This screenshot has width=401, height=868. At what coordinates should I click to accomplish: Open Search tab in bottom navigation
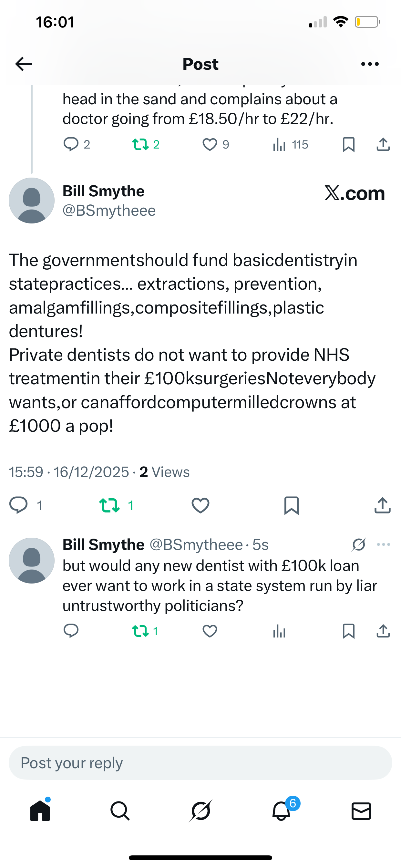coord(120,811)
